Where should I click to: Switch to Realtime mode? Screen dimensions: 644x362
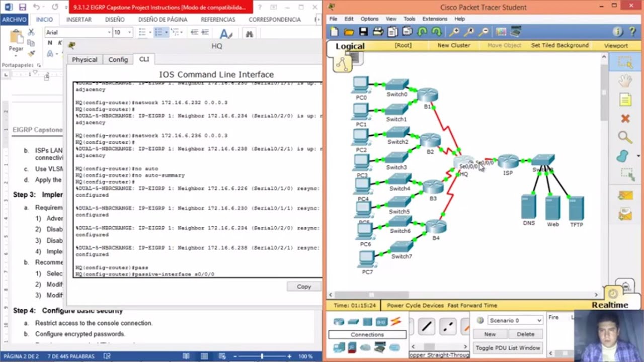tap(609, 305)
